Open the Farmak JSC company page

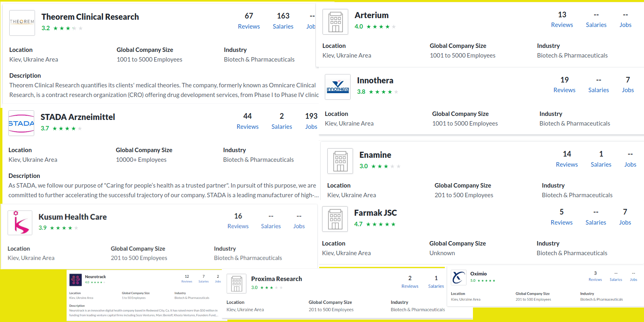click(x=376, y=213)
